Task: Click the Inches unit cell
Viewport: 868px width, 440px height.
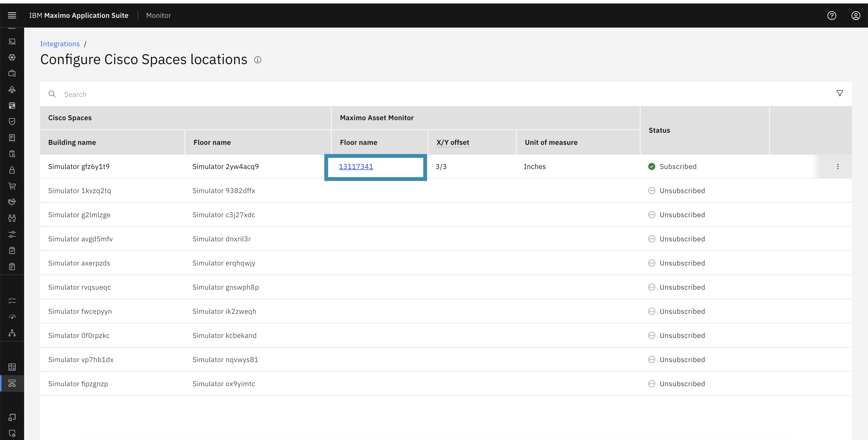Action: 535,166
